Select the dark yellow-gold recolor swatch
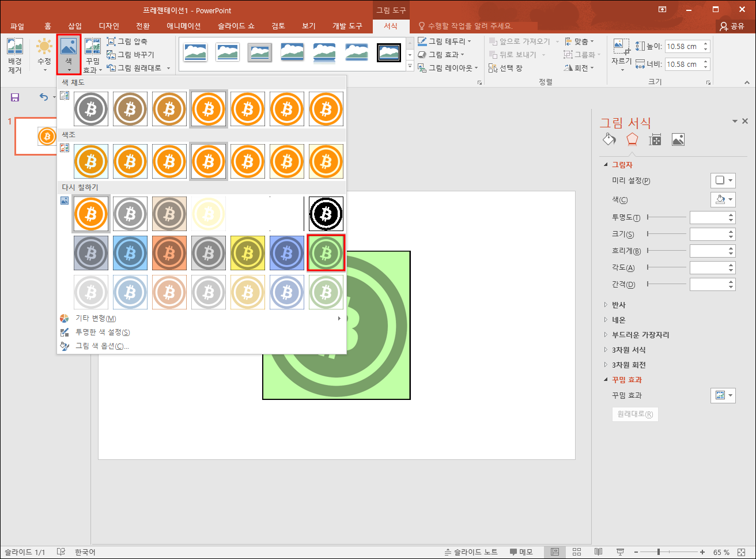This screenshot has width=756, height=559. (x=248, y=253)
